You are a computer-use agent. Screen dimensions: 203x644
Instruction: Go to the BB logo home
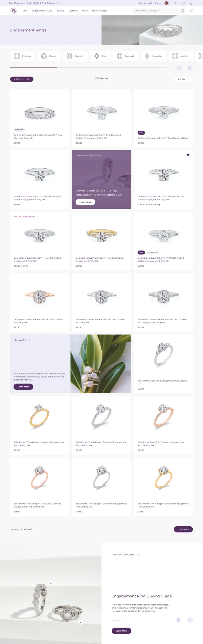click(x=13, y=11)
